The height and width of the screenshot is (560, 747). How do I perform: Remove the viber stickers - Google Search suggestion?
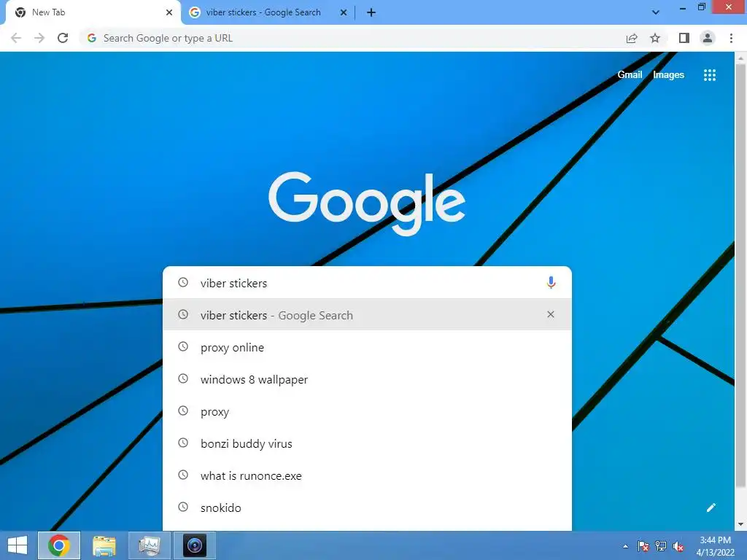click(551, 314)
